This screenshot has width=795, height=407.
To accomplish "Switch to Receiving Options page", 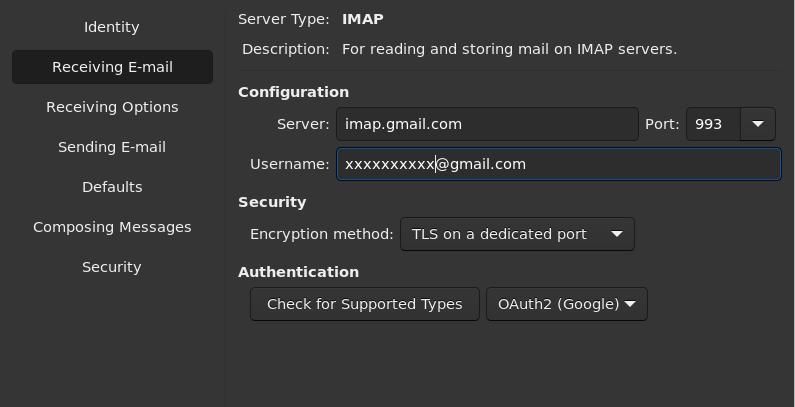I will (112, 107).
